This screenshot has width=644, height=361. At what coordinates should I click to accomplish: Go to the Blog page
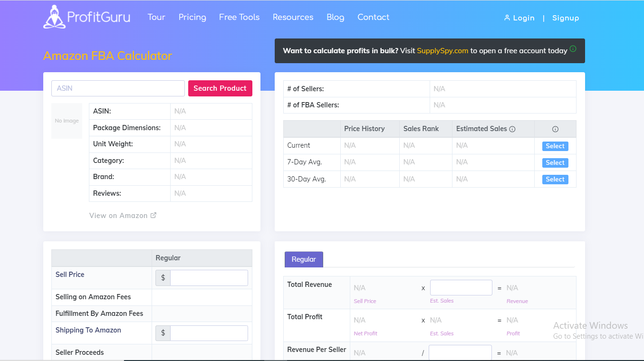(x=336, y=17)
